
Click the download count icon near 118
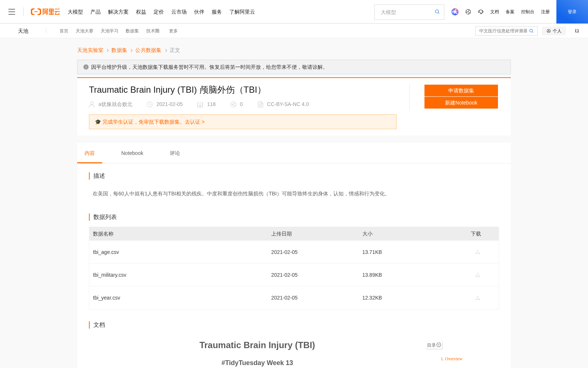click(x=200, y=105)
